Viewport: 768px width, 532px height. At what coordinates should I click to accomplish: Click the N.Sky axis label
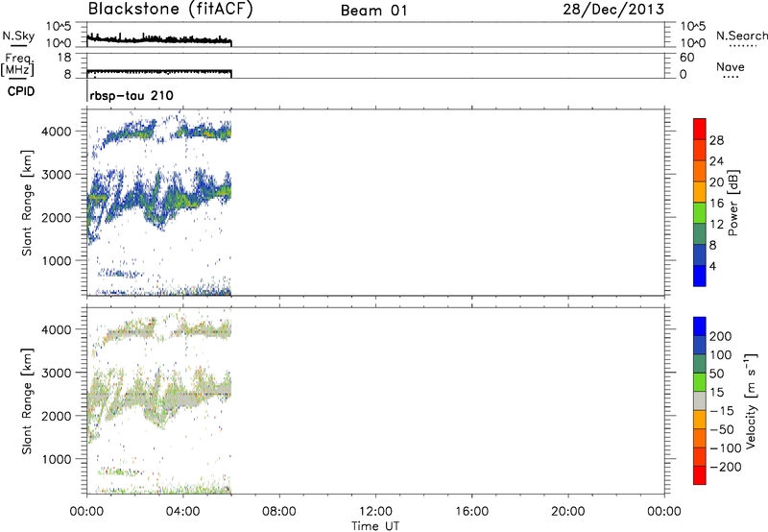click(18, 36)
